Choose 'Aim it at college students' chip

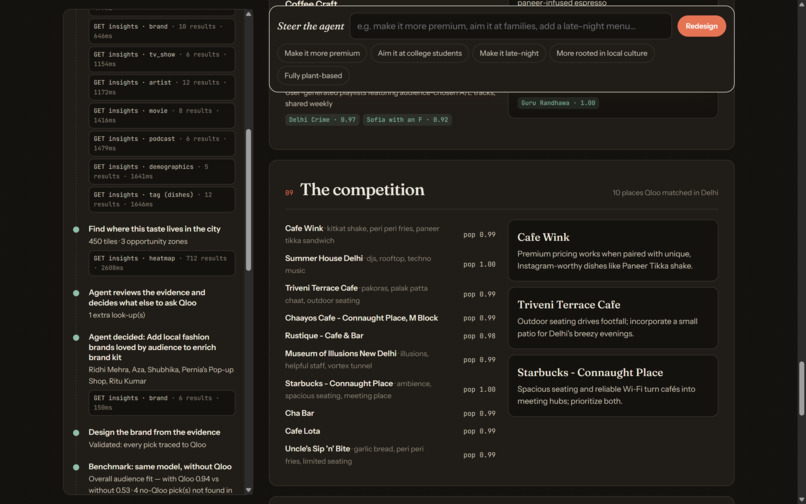419,53
